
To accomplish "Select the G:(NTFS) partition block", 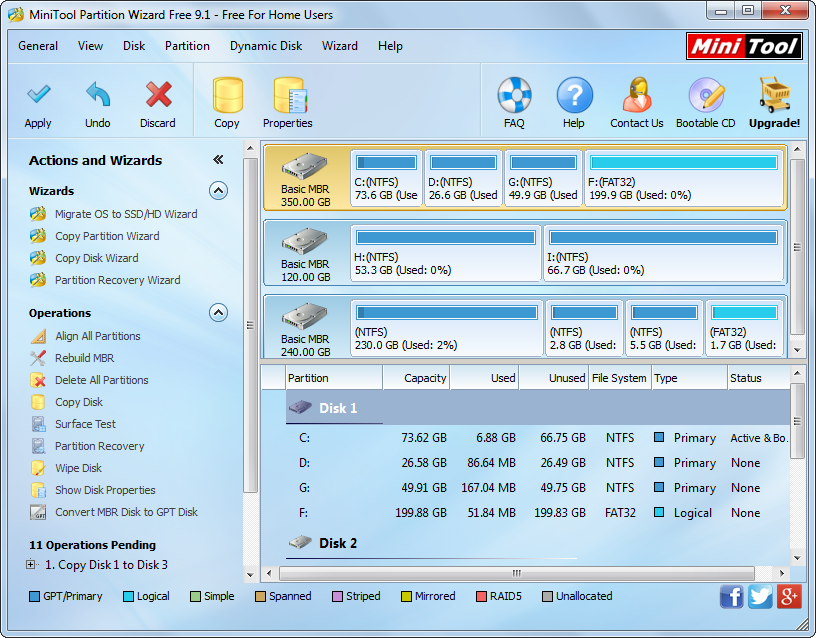I will coord(543,178).
